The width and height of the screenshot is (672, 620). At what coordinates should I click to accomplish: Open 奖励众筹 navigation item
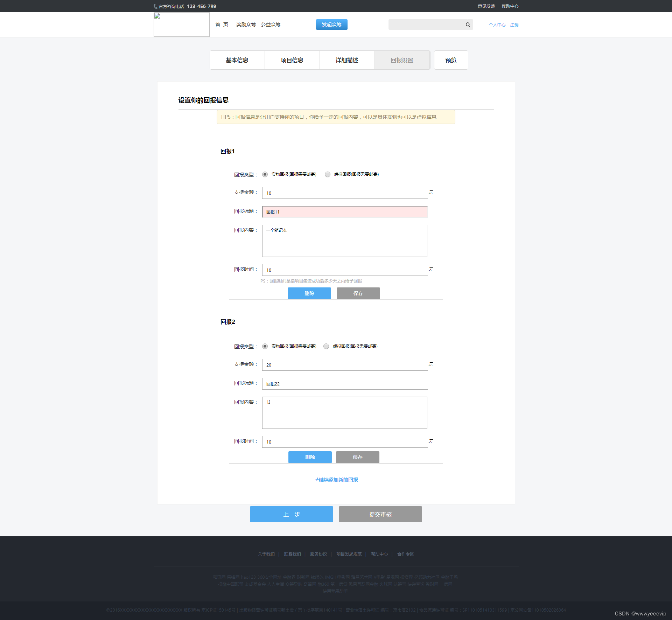[x=246, y=25]
